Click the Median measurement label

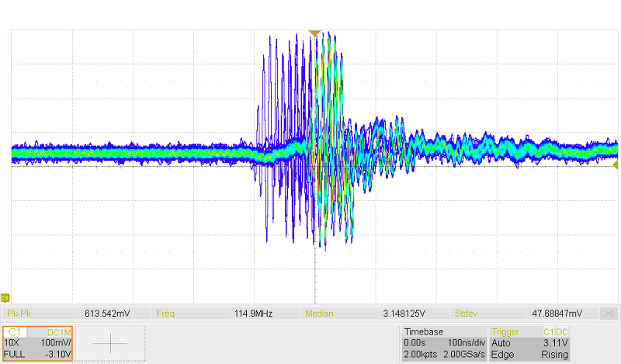pyautogui.click(x=320, y=314)
